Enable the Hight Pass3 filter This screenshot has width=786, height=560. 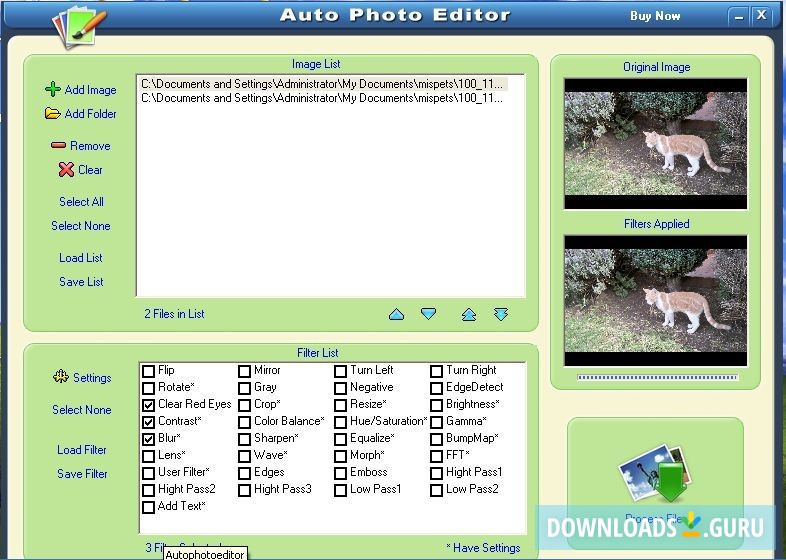point(244,490)
